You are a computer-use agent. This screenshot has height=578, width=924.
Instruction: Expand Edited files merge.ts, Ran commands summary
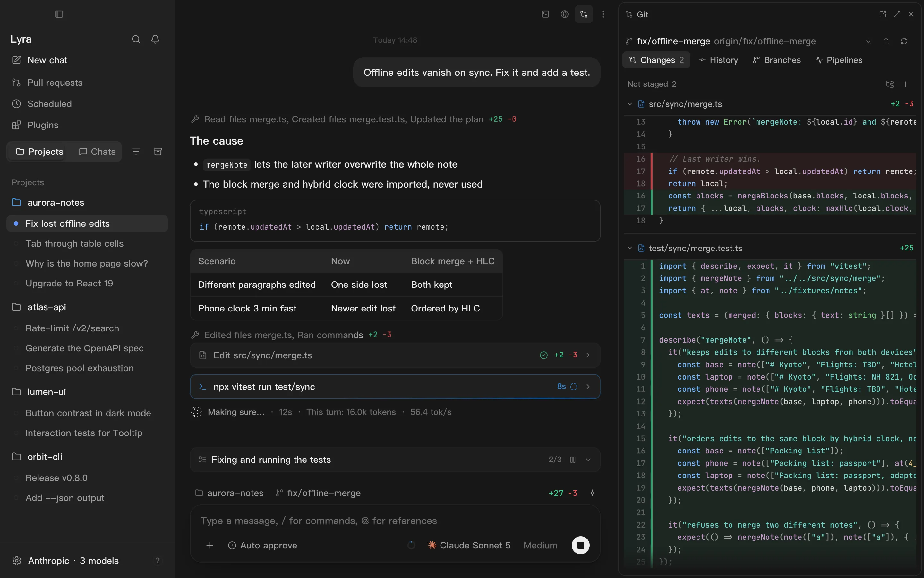pyautogui.click(x=291, y=335)
